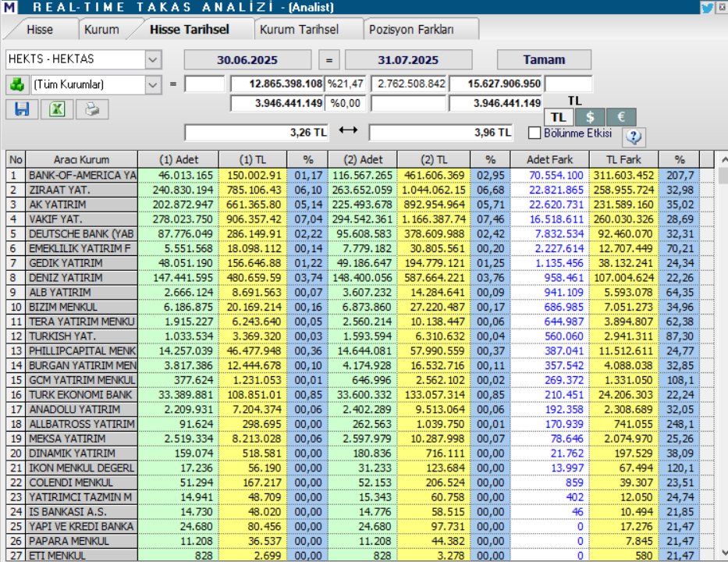The width and height of the screenshot is (728, 562).
Task: Switch to the Kurum Tarihsel tab
Action: point(299,28)
